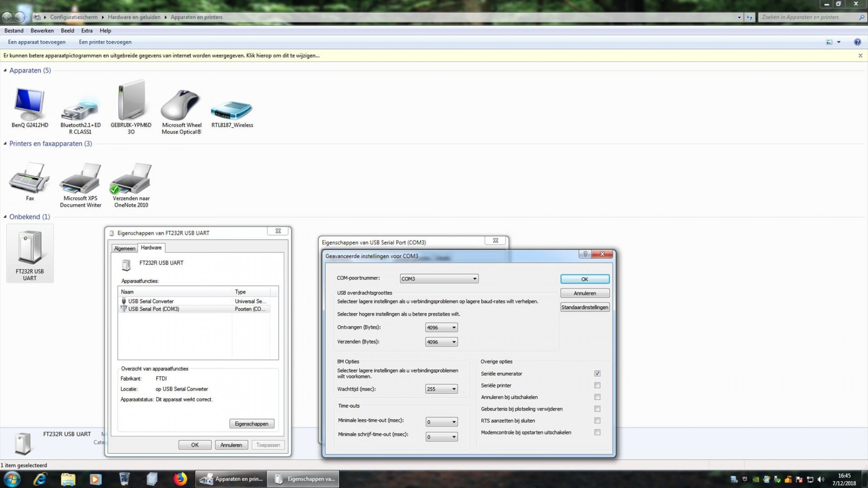Switch to the Algemeen tab
This screenshot has height=488, width=868.
pyautogui.click(x=125, y=248)
